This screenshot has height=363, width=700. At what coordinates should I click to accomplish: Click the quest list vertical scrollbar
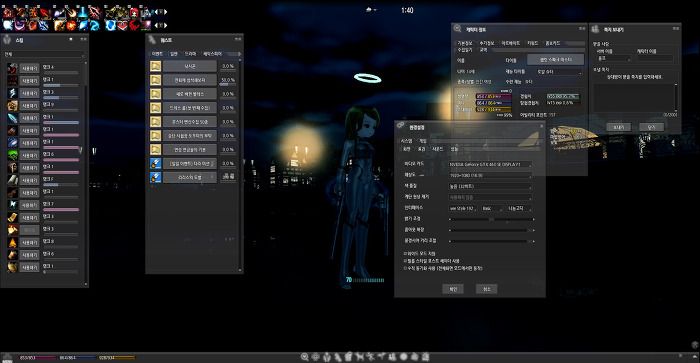coord(240,164)
